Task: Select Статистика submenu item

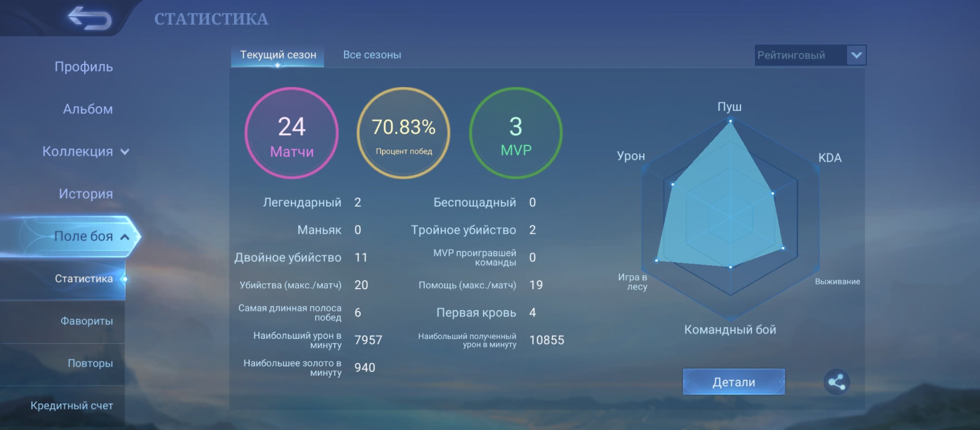Action: tap(84, 279)
